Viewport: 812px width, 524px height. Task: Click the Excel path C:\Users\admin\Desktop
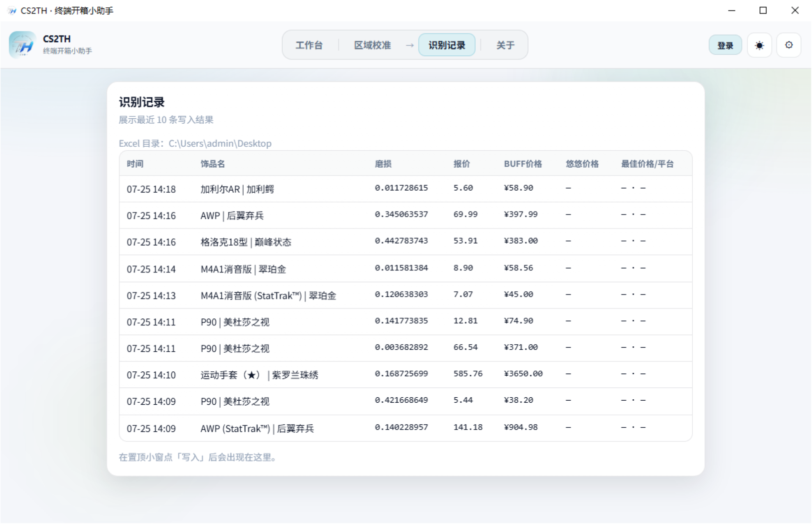220,144
